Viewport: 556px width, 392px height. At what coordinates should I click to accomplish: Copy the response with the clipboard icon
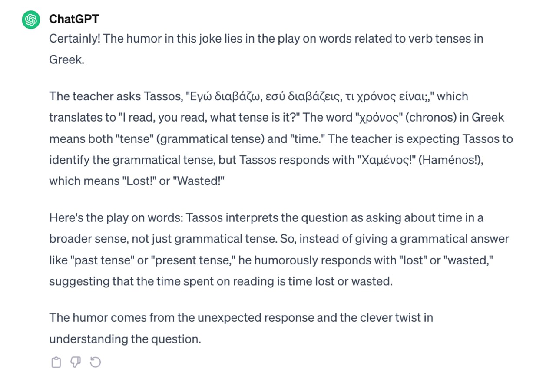point(56,362)
